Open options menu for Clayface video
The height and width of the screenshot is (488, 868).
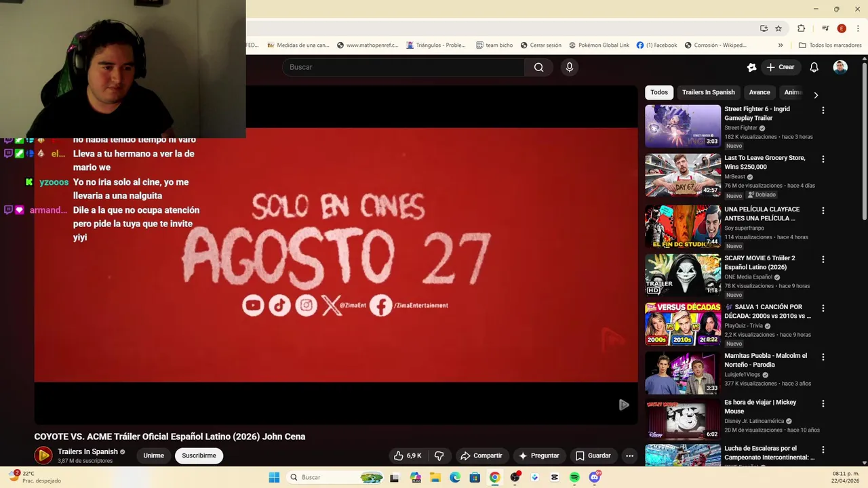point(823,211)
